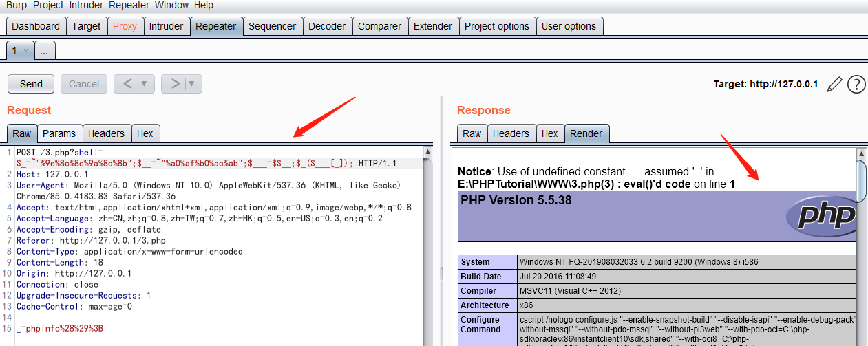Click the Accept-Encoding: gzip, deflate line
868x346 pixels.
point(88,230)
